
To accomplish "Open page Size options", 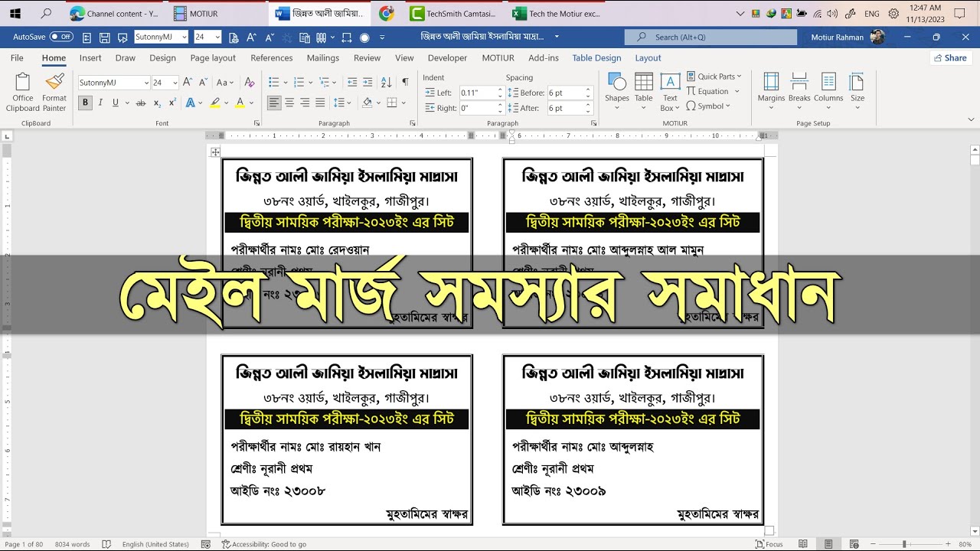I will (x=857, y=92).
